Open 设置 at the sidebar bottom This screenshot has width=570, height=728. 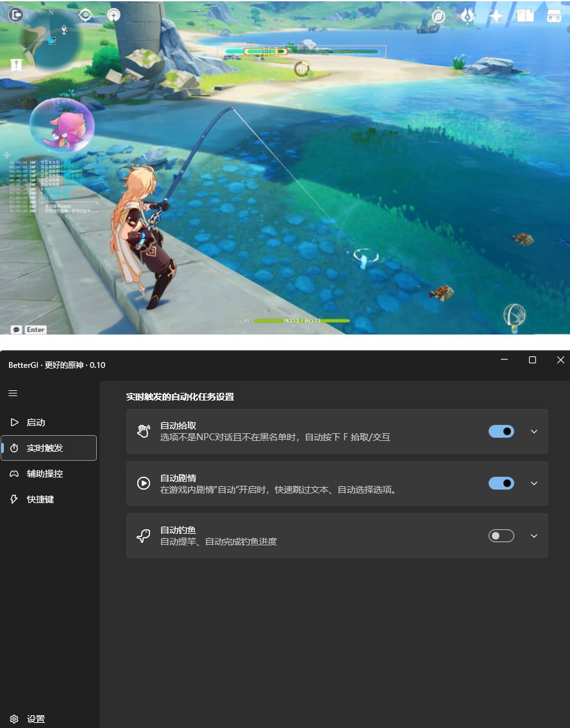point(36,719)
